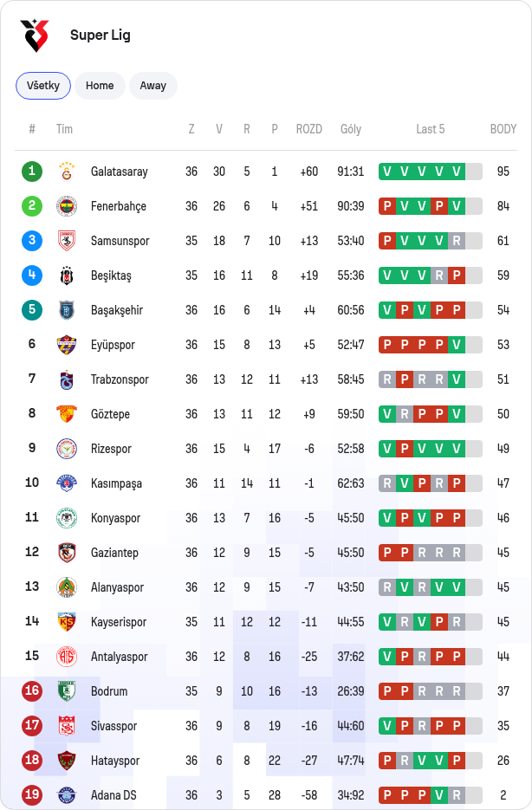The width and height of the screenshot is (532, 810).
Task: Click the Adana DS team name
Action: tap(114, 795)
